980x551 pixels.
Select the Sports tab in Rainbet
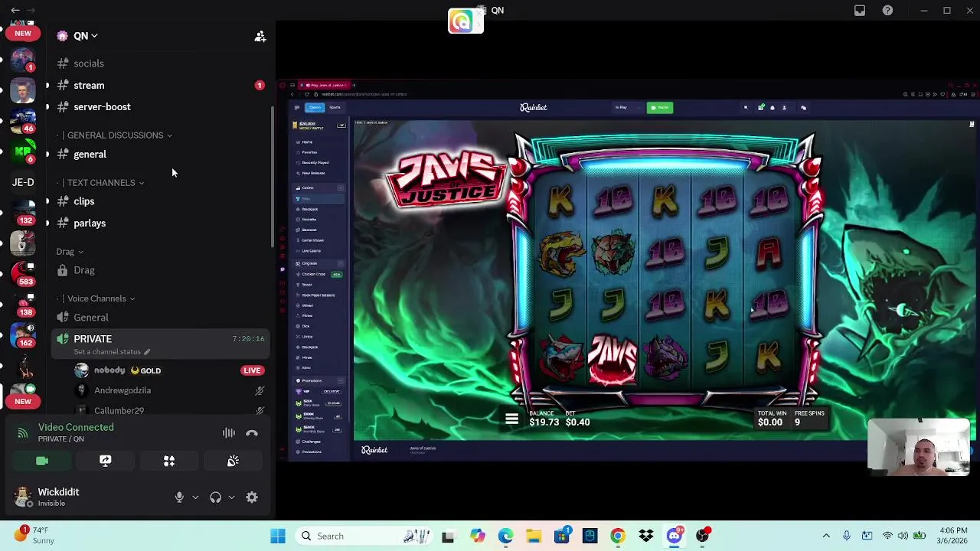(335, 107)
